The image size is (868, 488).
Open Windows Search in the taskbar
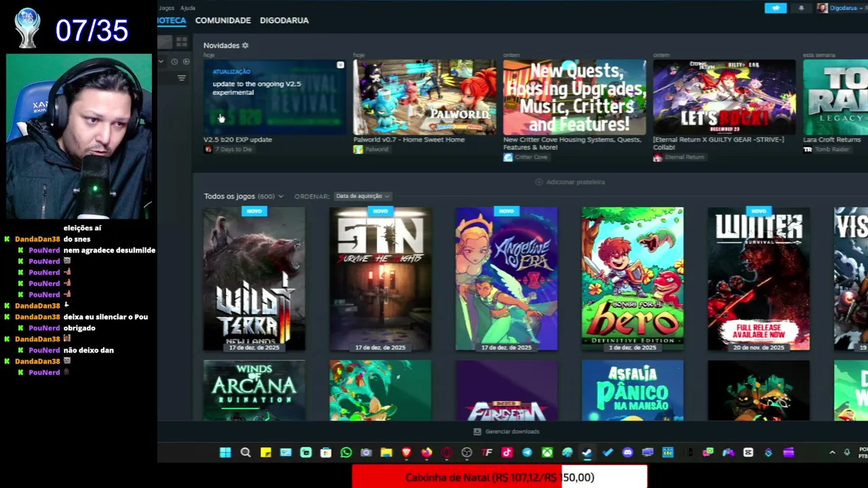245,453
